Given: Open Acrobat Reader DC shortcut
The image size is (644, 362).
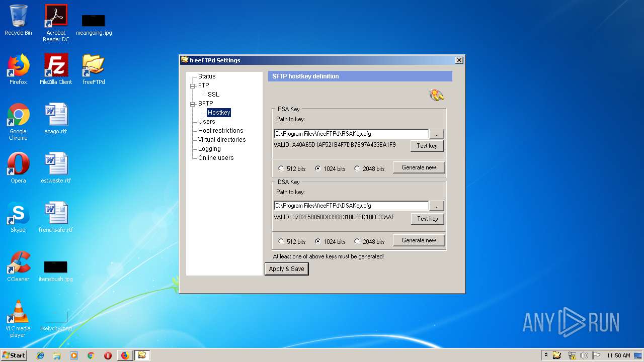Looking at the screenshot, I should (x=56, y=23).
